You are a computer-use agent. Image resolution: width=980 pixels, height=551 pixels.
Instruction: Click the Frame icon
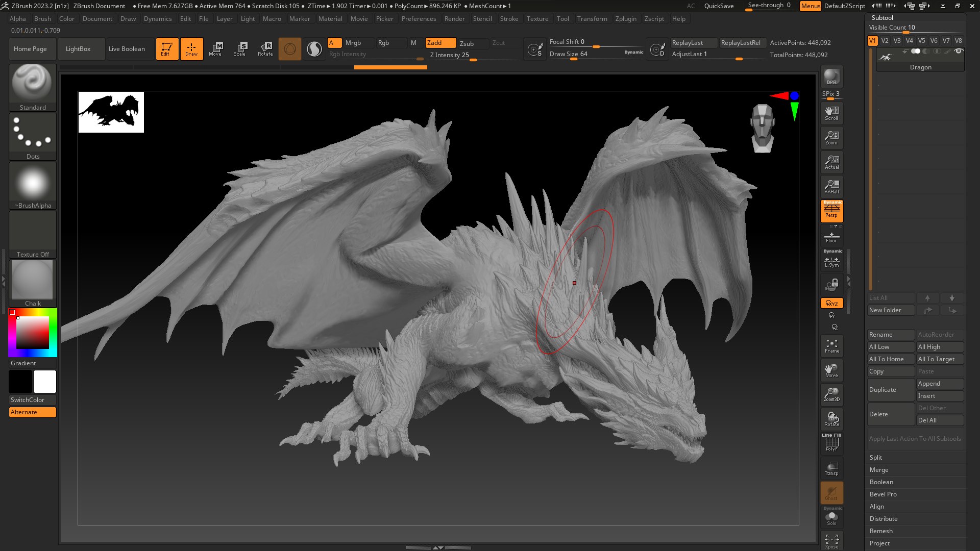[831, 346]
